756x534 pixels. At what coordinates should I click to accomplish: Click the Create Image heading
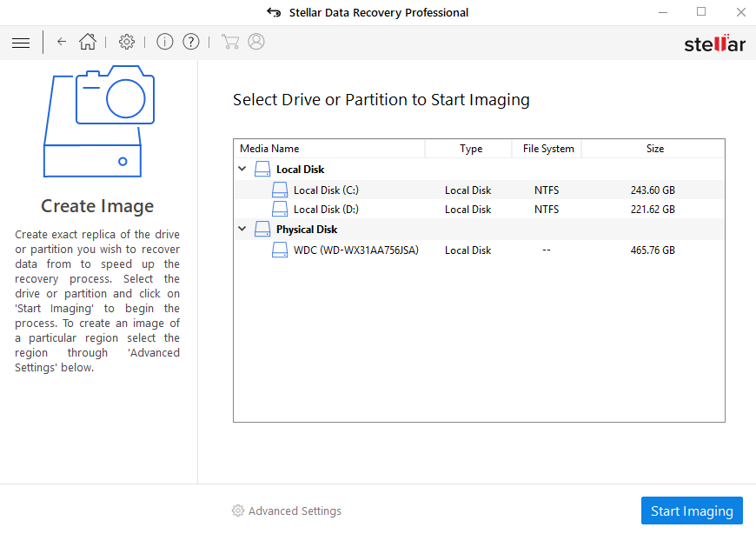pyautogui.click(x=97, y=206)
